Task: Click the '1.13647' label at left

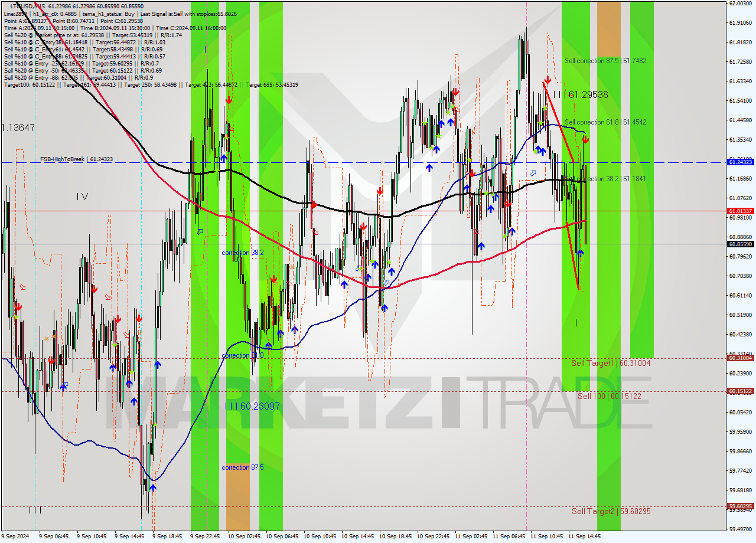Action: [18, 127]
